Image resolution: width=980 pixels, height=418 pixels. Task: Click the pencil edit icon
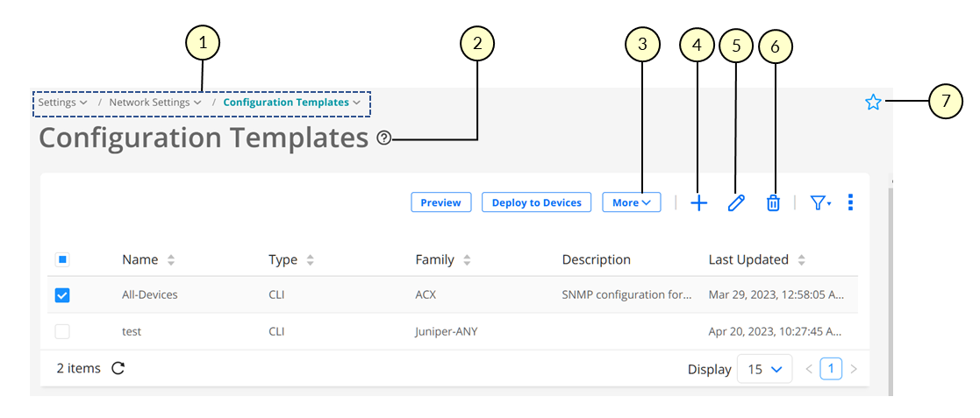pyautogui.click(x=736, y=203)
